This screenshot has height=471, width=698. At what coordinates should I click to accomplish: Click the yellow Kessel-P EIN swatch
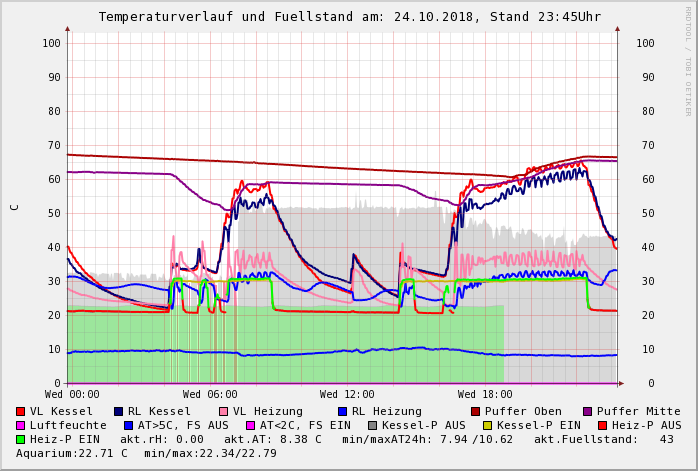(488, 426)
